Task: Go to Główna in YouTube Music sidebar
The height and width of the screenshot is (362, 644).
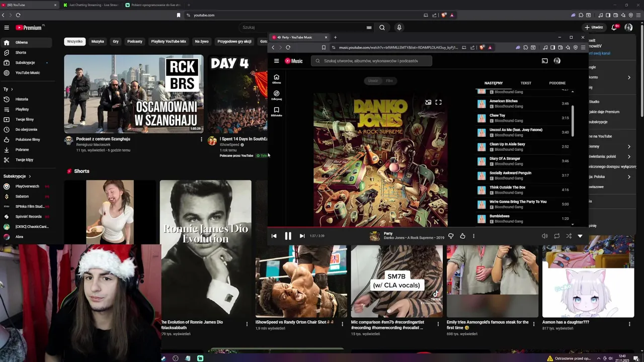Action: click(x=276, y=79)
